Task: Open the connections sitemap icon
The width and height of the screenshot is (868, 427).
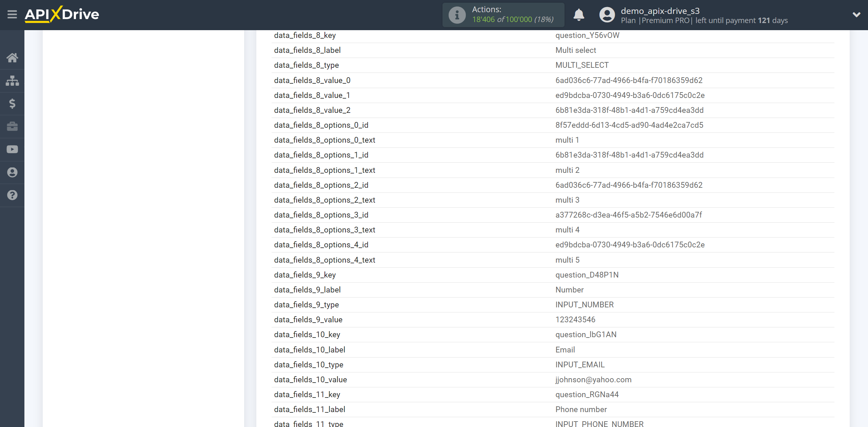Action: 12,81
